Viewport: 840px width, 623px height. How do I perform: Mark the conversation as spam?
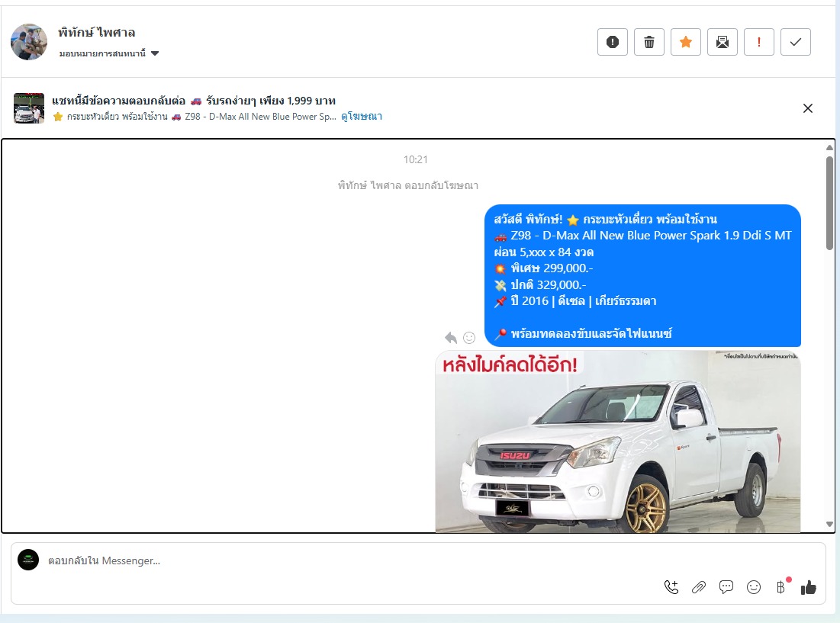[x=613, y=42]
